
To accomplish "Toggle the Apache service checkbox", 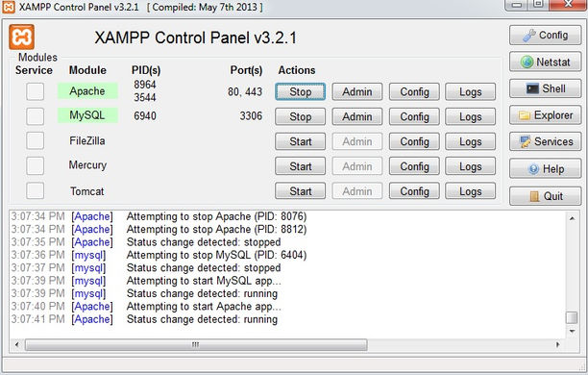I will click(35, 91).
